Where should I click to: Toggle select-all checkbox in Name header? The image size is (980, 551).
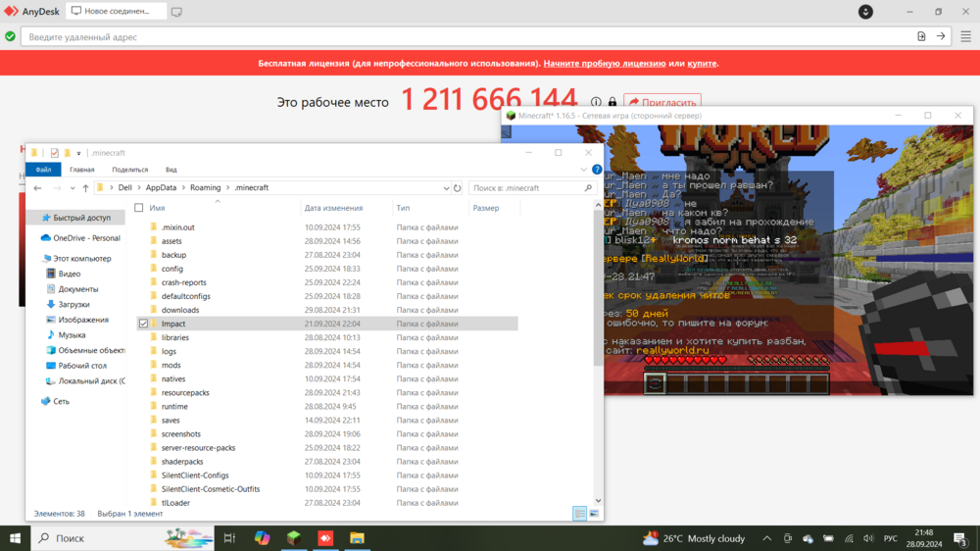coord(139,208)
